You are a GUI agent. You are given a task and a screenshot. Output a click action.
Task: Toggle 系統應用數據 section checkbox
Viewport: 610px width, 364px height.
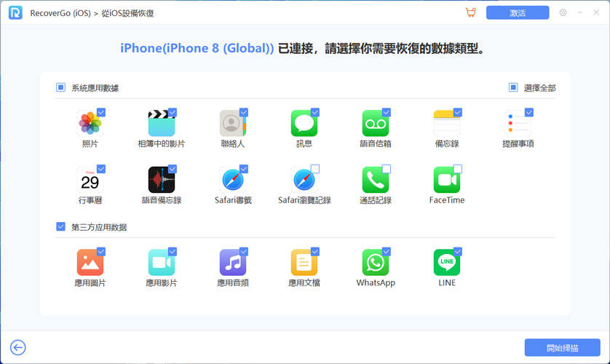pos(61,87)
